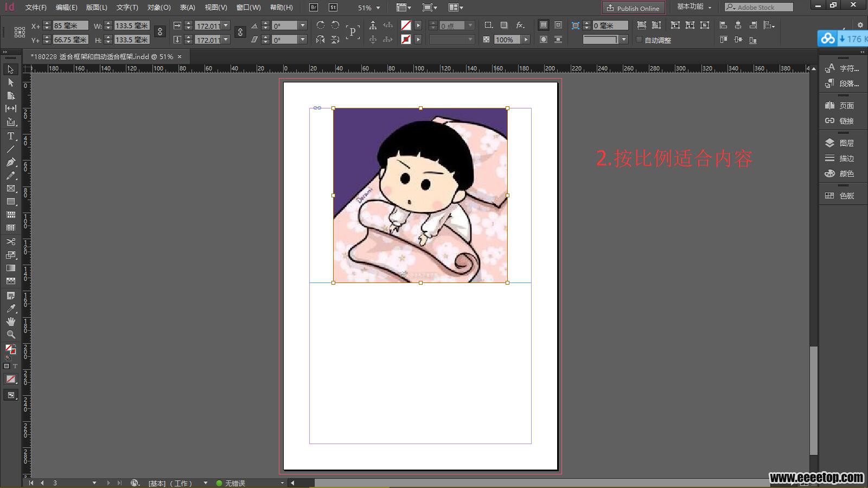Select the Selection tool arrow
868x488 pixels.
[10, 69]
